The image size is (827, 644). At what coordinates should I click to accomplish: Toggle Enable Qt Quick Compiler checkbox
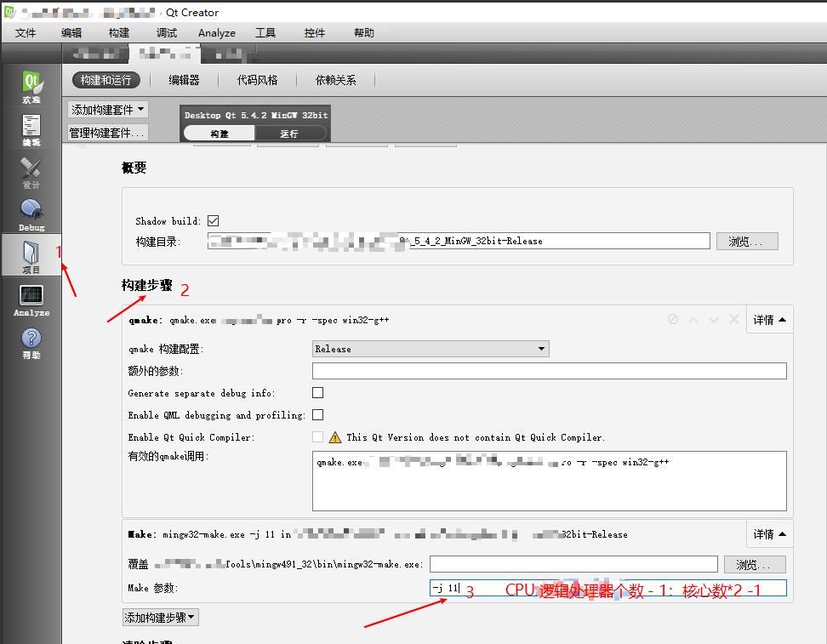point(317,436)
